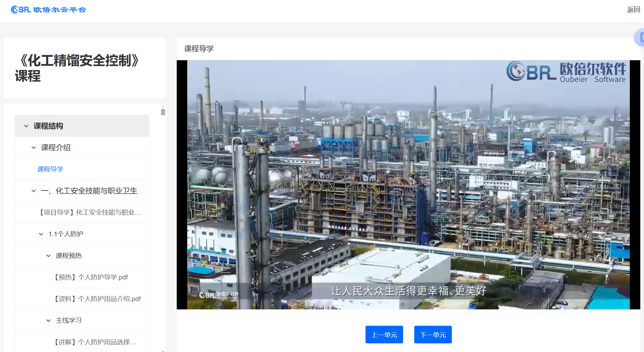
Task: Collapse the 主线学习 group chevron
Action: [x=48, y=321]
